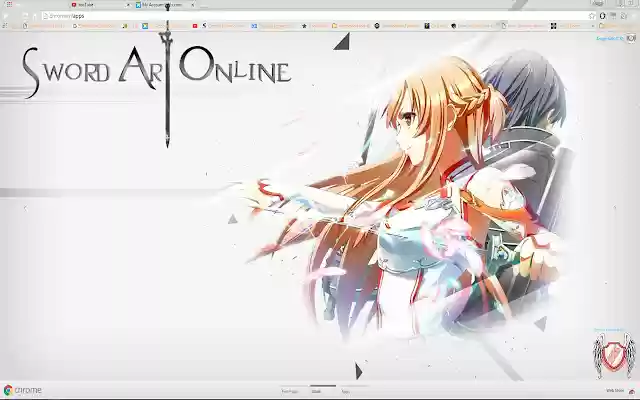This screenshot has height=400, width=640.
Task: Click the blue sign-in link at top right
Action: (x=610, y=38)
